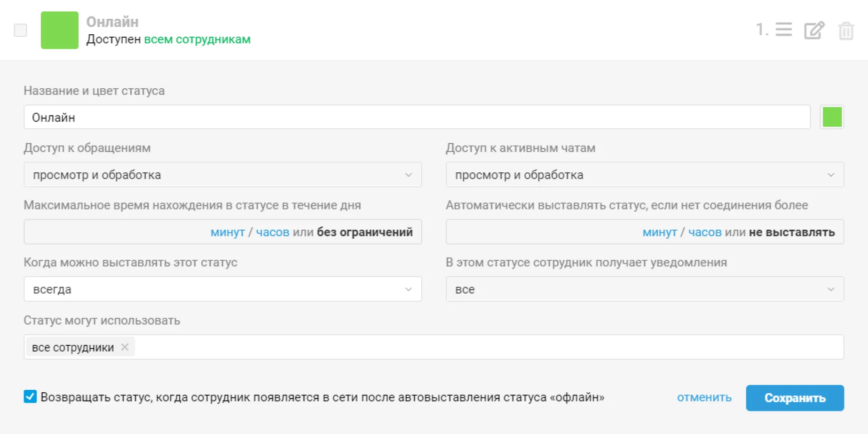Viewport: 868px width, 434px height.
Task: Click the reorder handle icon next to number 1
Action: point(783,30)
